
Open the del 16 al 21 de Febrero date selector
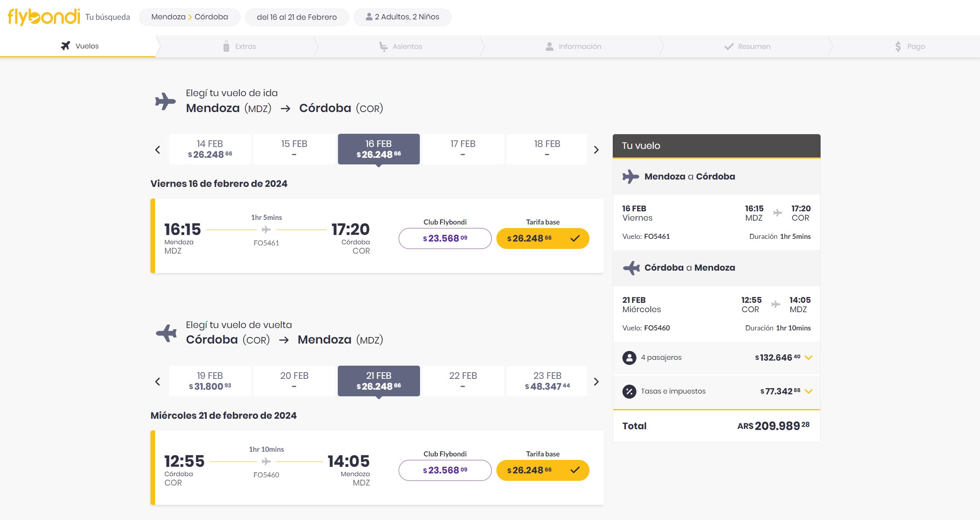(x=297, y=17)
